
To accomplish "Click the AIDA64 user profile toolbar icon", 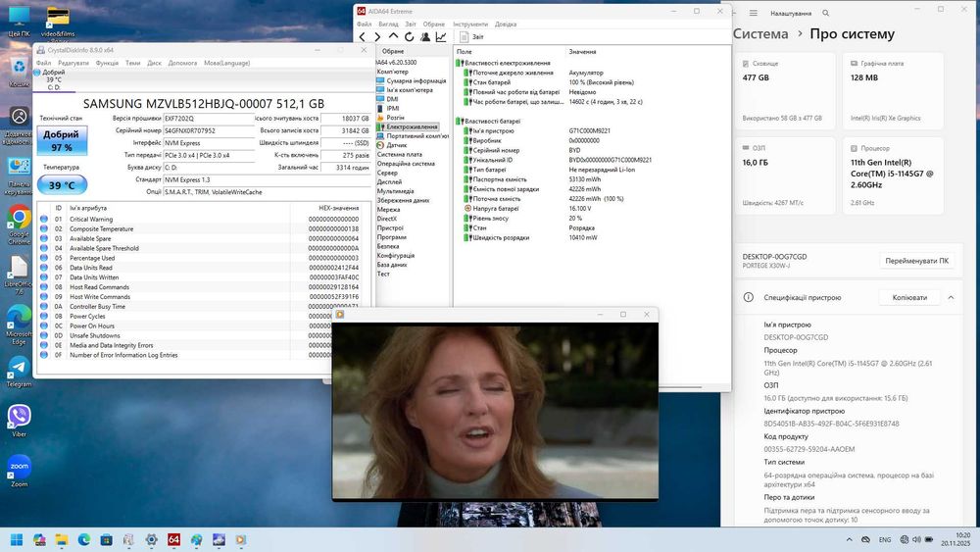I will pos(425,37).
